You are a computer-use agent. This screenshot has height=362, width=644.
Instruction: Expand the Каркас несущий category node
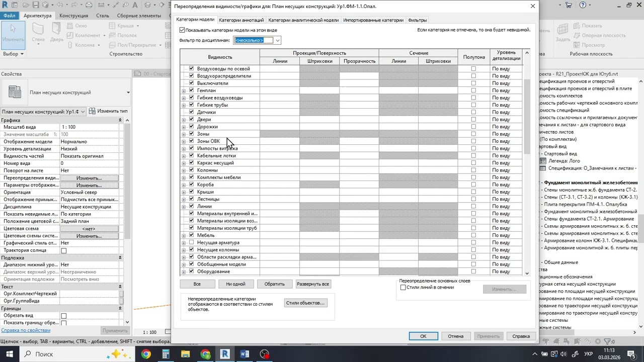[184, 163]
